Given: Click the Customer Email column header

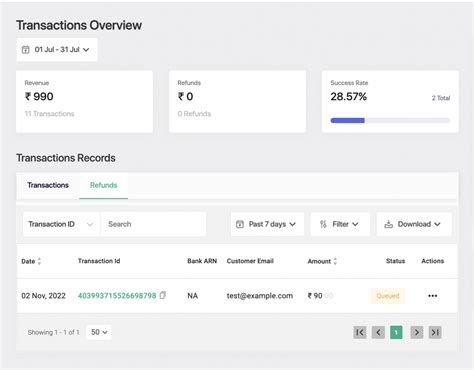Looking at the screenshot, I should tap(250, 261).
